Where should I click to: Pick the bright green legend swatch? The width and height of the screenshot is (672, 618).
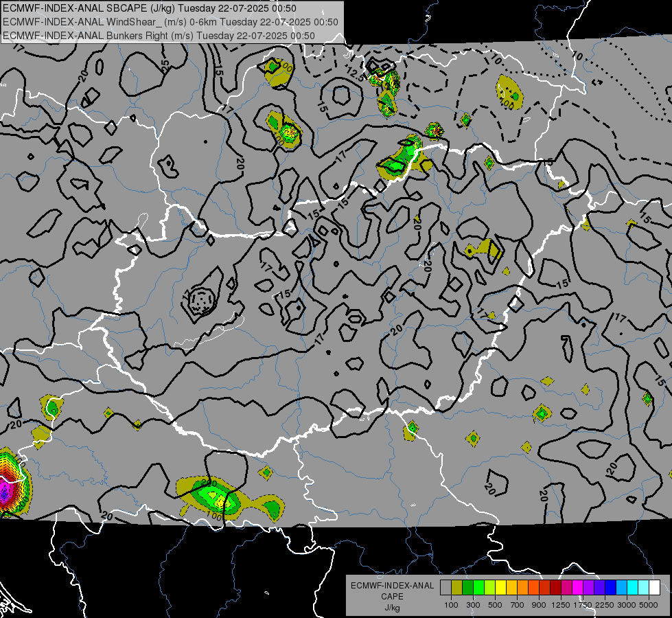[478, 588]
